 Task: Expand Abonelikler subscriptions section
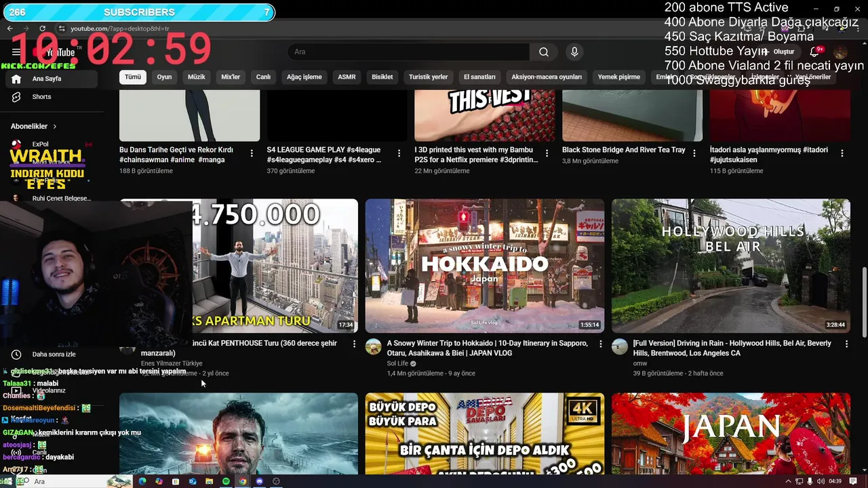34,127
